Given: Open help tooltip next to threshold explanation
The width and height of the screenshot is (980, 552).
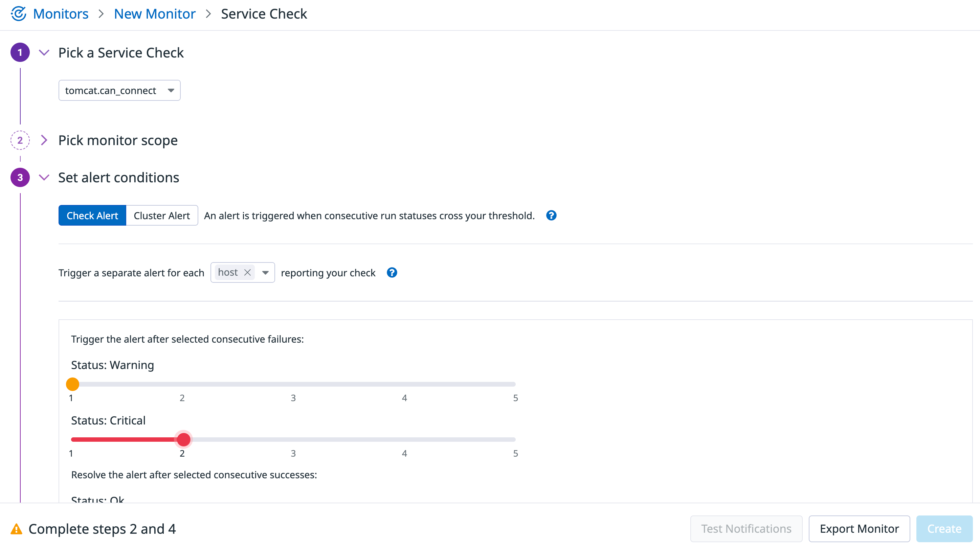Looking at the screenshot, I should click(x=551, y=215).
